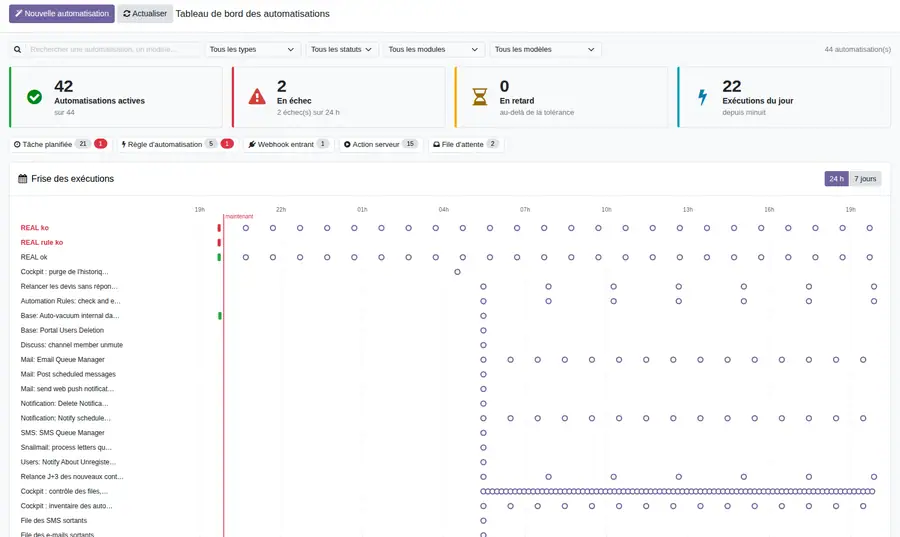Click planned-run circle on Cockpit : purge row
The image size is (900, 537).
[457, 272]
